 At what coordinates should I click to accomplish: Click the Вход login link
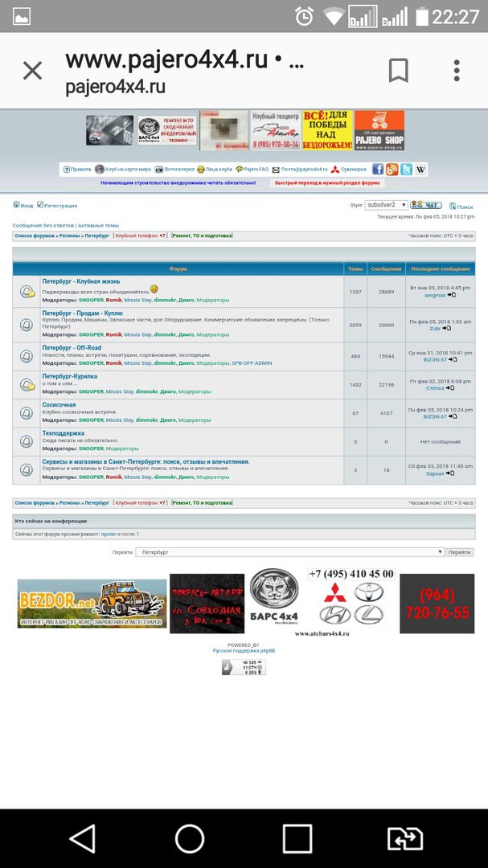pos(26,206)
